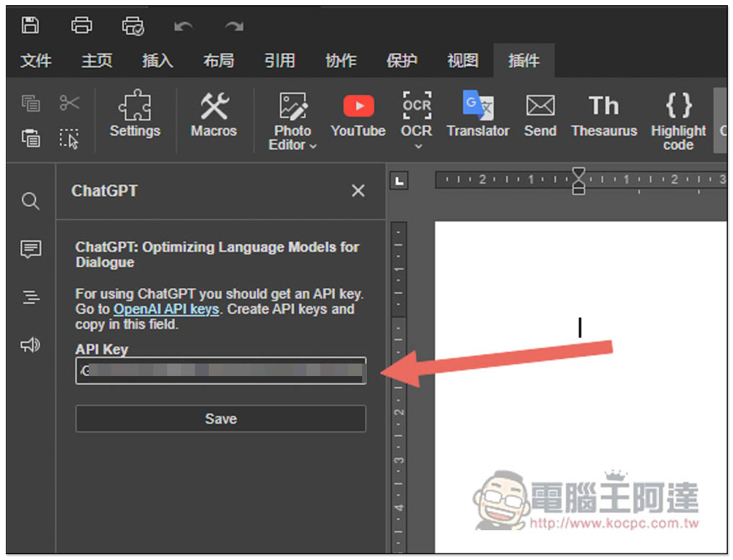Switch to the 保护 tab
733x560 pixels.
coord(402,60)
